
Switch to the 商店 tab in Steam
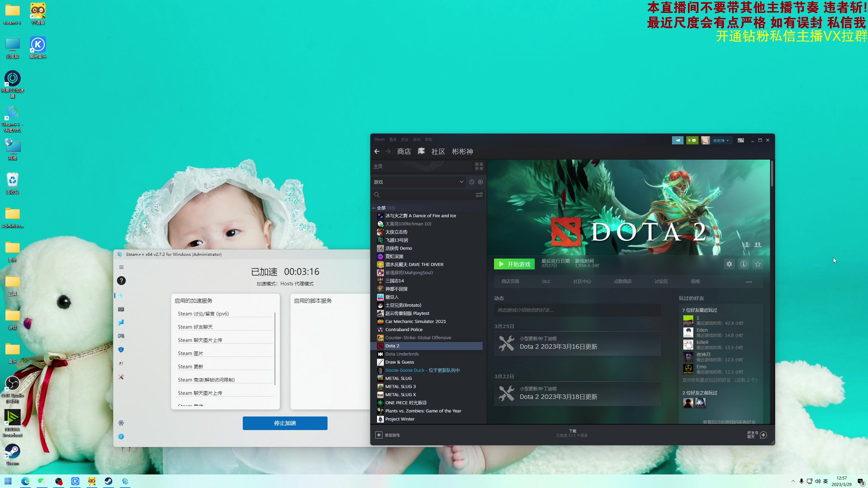click(x=404, y=151)
